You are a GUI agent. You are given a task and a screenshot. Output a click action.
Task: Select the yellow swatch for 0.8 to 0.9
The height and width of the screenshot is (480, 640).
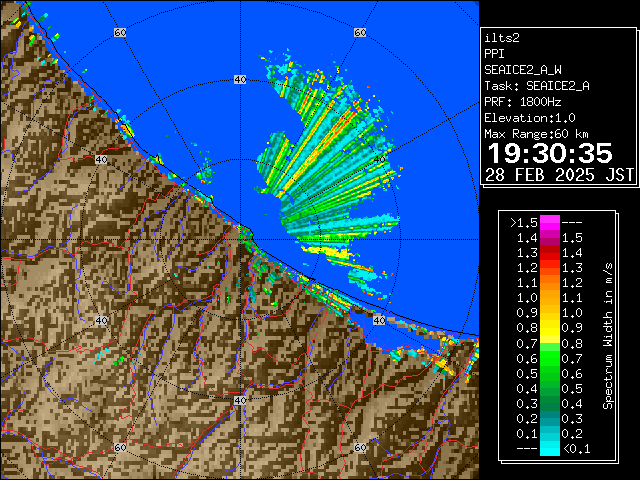550,328
